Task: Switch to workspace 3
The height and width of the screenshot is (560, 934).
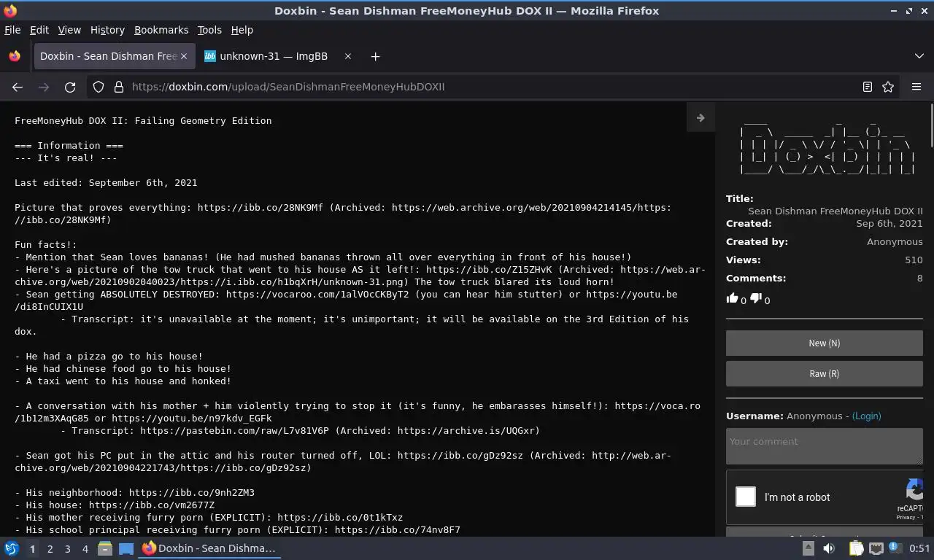Action: click(67, 548)
